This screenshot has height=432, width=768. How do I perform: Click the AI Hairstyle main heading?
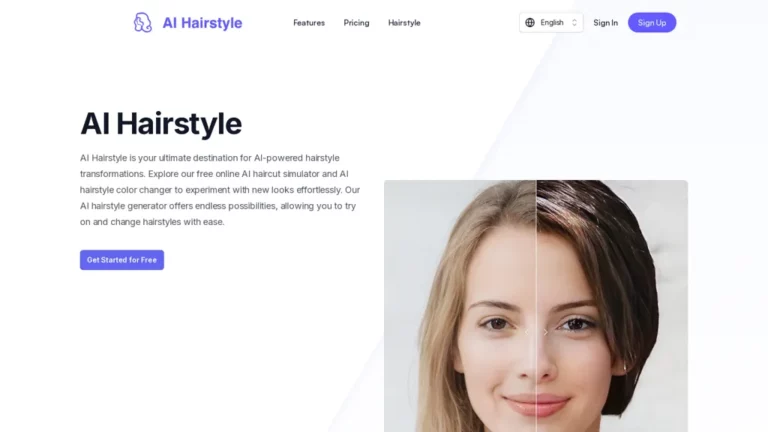161,123
